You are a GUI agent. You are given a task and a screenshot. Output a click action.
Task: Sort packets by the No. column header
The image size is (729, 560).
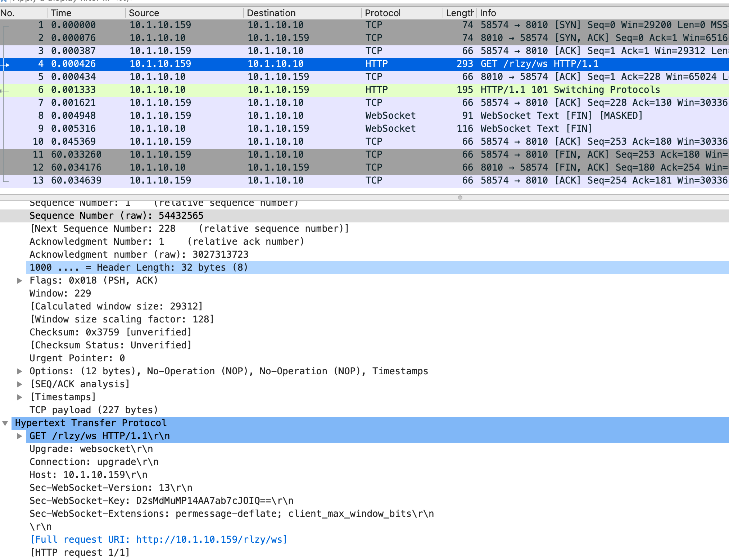tap(23, 13)
